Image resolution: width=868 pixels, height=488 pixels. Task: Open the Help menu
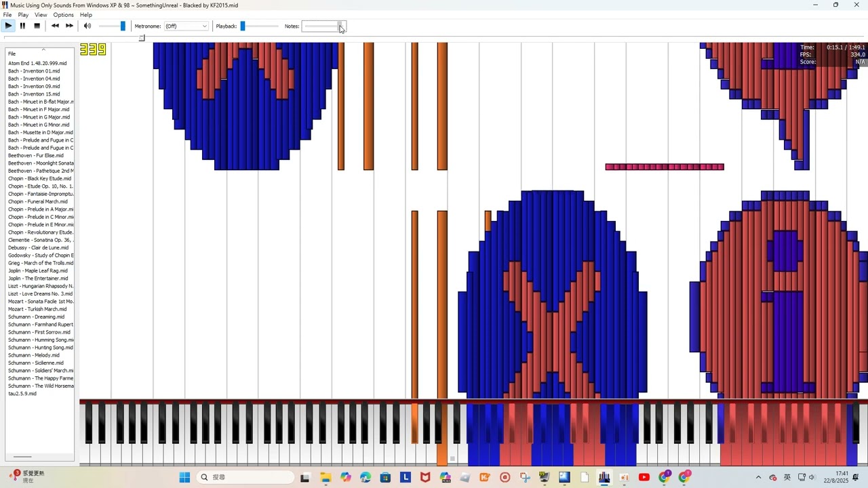pos(86,14)
